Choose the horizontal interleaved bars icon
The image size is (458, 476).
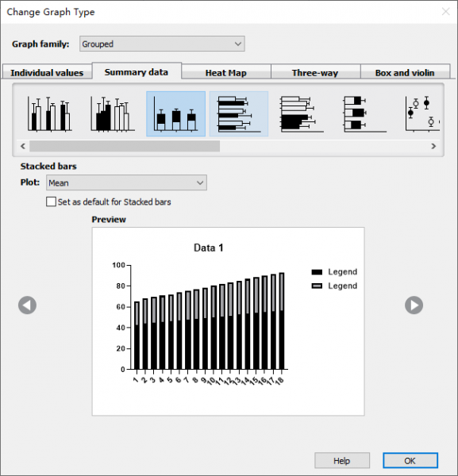(x=239, y=113)
